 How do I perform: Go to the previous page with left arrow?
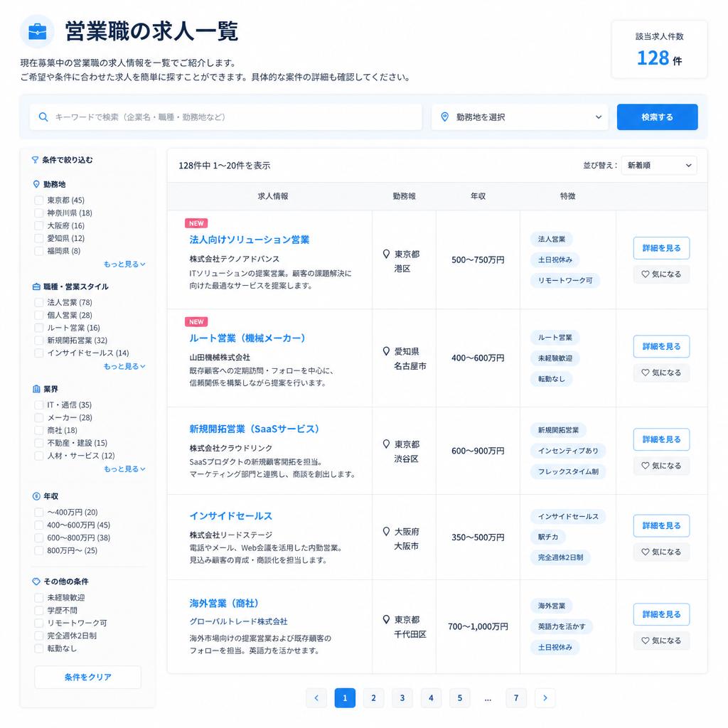pos(316,698)
